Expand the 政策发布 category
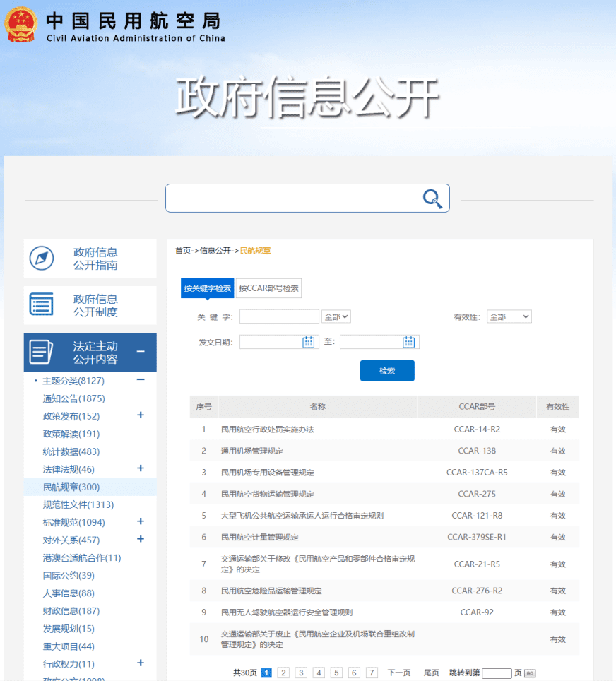Viewport: 616px width, 681px height. coord(141,415)
